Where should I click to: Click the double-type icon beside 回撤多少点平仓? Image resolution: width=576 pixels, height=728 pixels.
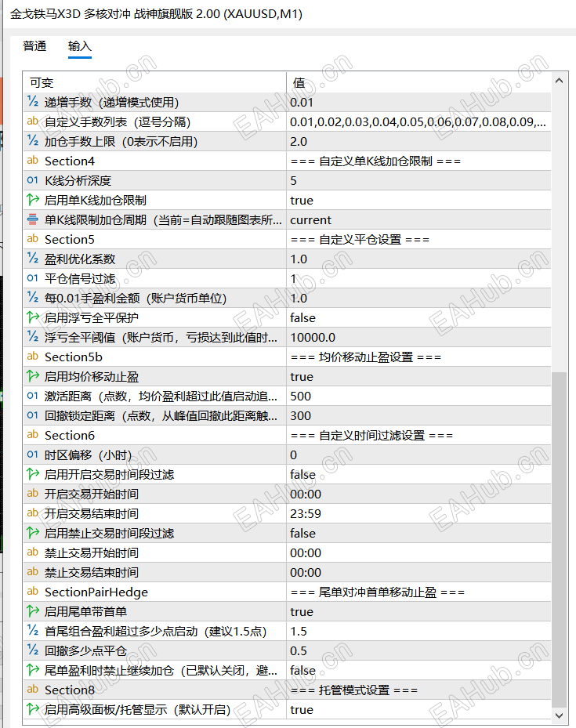point(32,650)
